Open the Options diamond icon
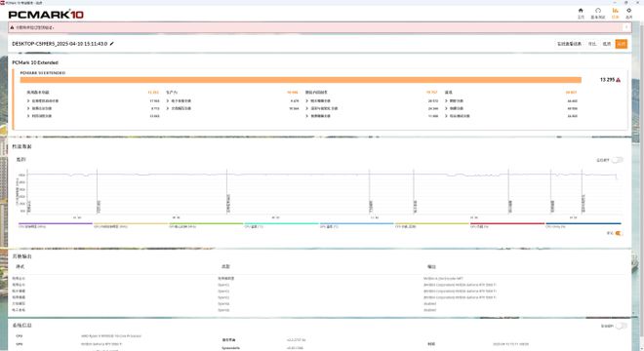 pos(628,11)
